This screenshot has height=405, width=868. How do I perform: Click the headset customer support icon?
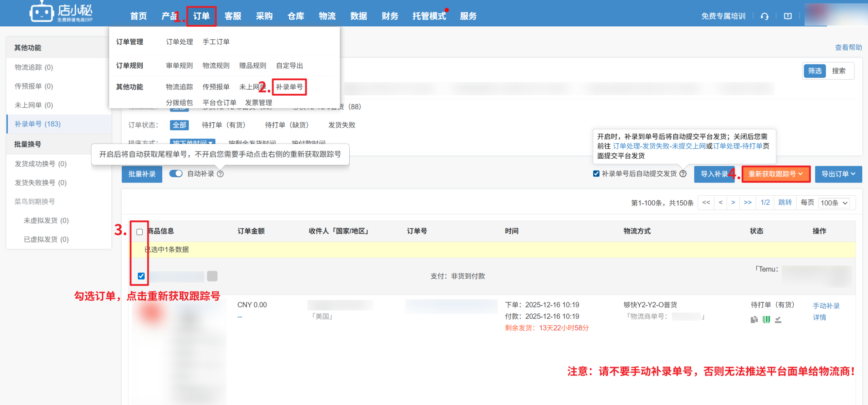764,16
